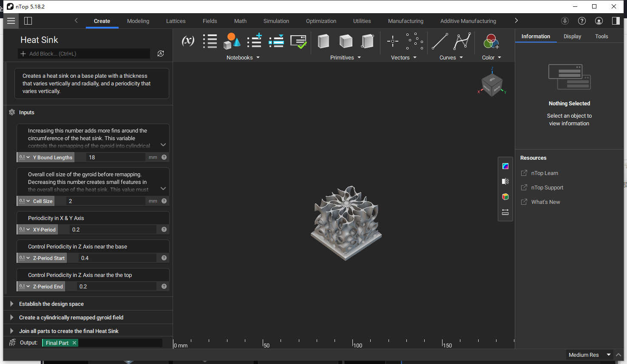The height and width of the screenshot is (364, 627).
Task: Open Notebooks dropdown menu
Action: pos(243,57)
